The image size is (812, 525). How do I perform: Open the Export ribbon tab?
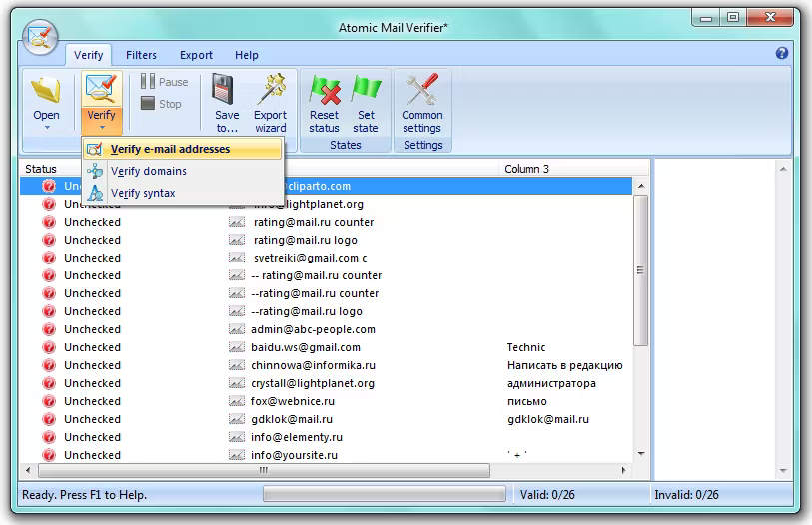196,55
